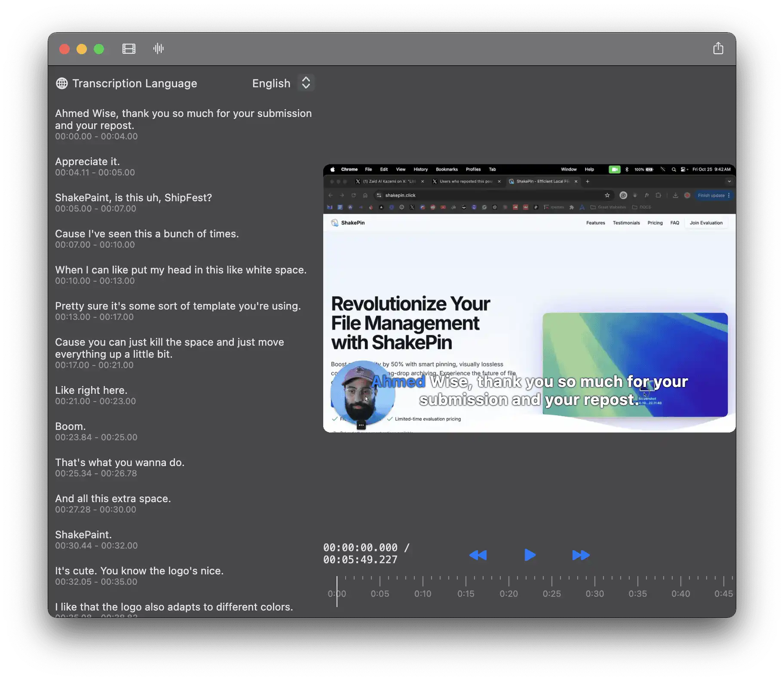Click the timestamp 00:23.84 - 00:25.00
The width and height of the screenshot is (784, 681).
[x=96, y=437]
